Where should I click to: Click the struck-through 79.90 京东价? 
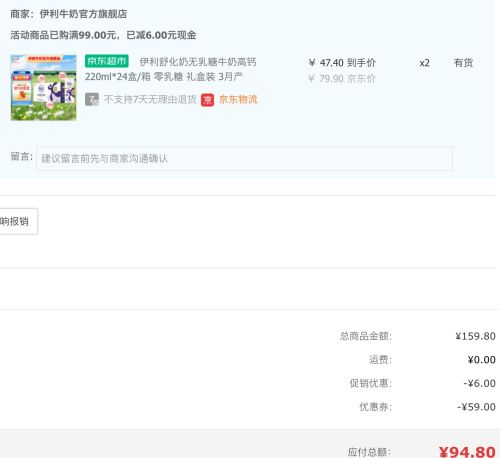(342, 79)
